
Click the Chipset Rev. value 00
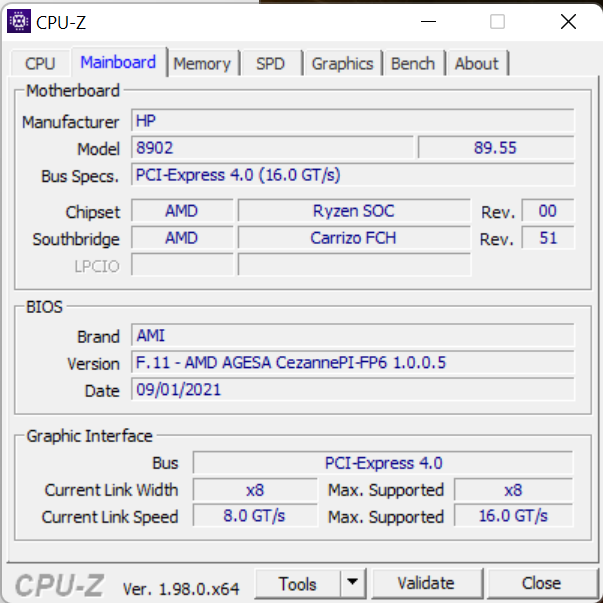point(548,211)
